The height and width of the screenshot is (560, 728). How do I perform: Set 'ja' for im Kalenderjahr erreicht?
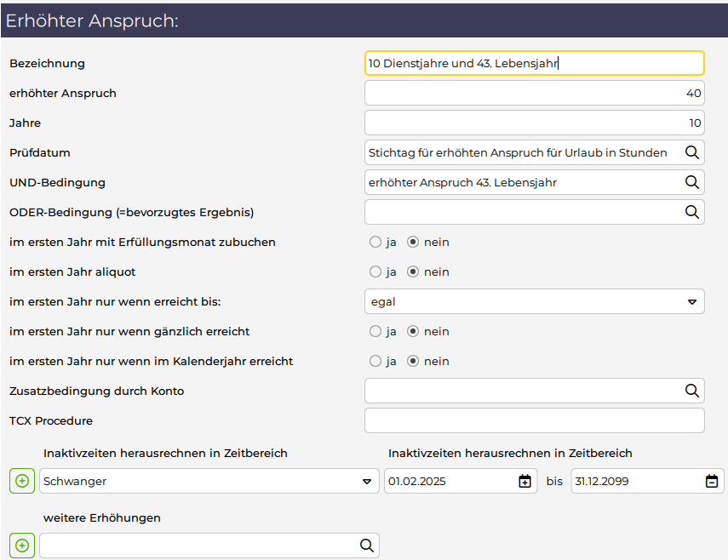click(x=375, y=361)
